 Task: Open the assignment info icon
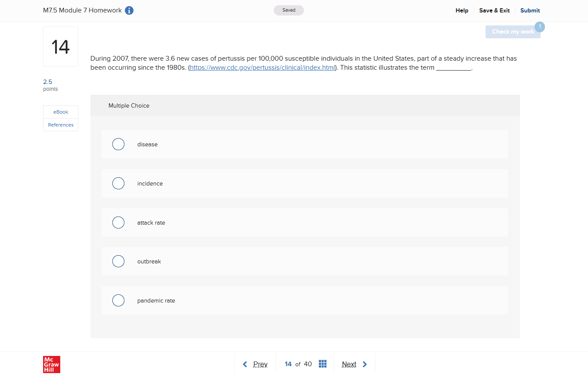(x=129, y=10)
